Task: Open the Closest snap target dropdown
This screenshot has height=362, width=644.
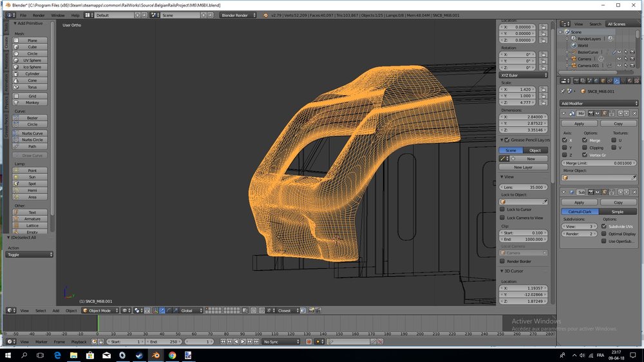Action: tap(288, 310)
